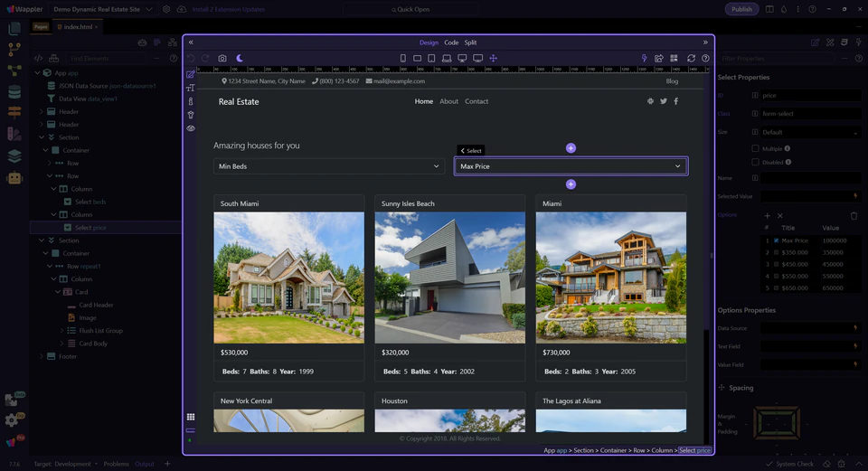Screen dimensions: 868x471
Task: Select the mobile phone viewport icon
Action: click(x=403, y=58)
